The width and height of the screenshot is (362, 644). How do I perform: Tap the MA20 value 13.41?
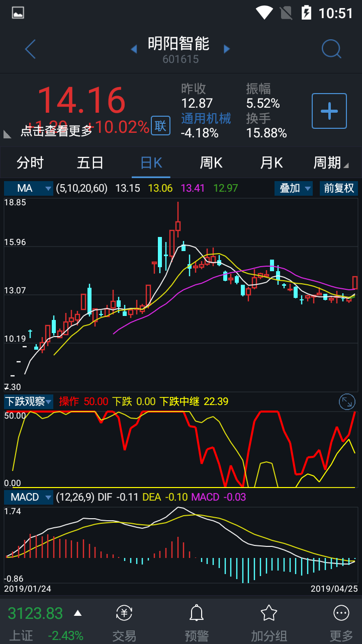(x=193, y=188)
